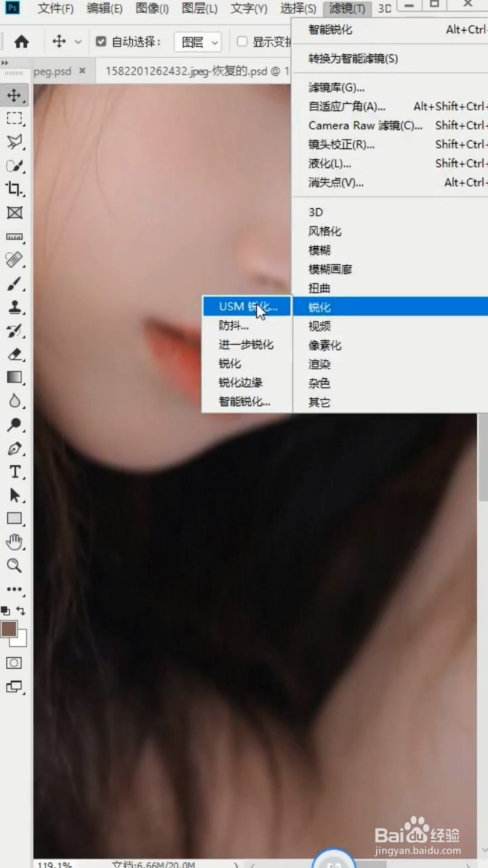The height and width of the screenshot is (868, 488).
Task: Change screen mode icon
Action: [14, 686]
